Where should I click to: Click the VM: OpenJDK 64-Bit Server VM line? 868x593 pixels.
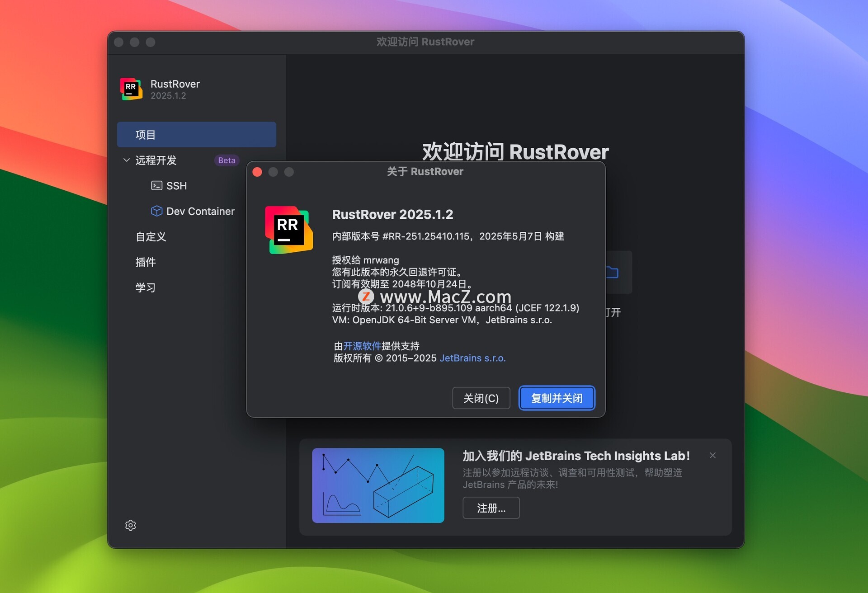pyautogui.click(x=442, y=320)
